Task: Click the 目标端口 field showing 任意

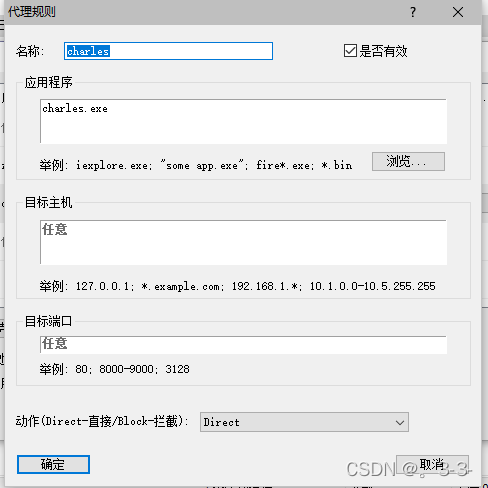Action: tap(243, 345)
